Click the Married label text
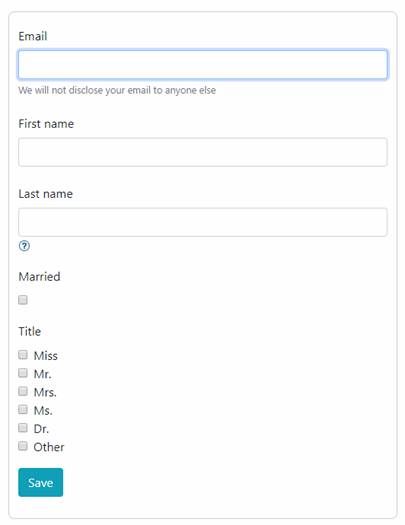This screenshot has height=525, width=405. click(39, 277)
